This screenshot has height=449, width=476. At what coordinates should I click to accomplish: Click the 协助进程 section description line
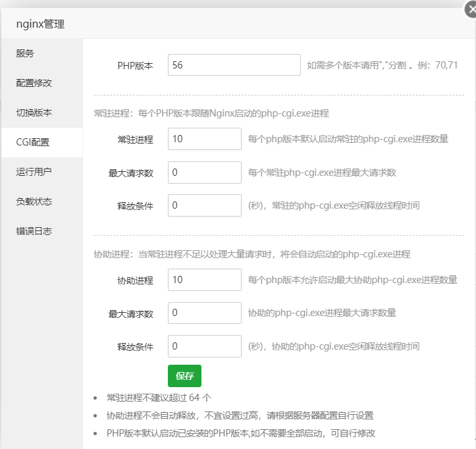point(252,254)
